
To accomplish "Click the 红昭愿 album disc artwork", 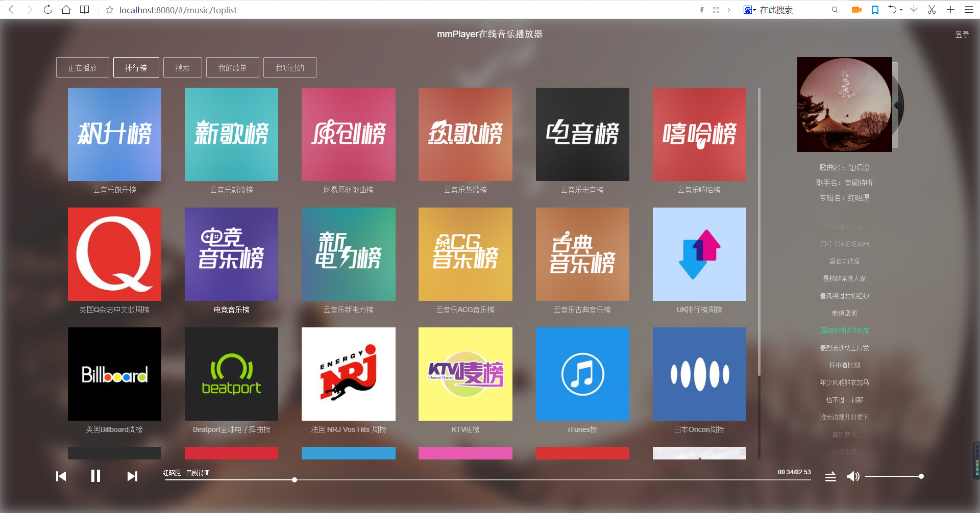I will pyautogui.click(x=845, y=105).
